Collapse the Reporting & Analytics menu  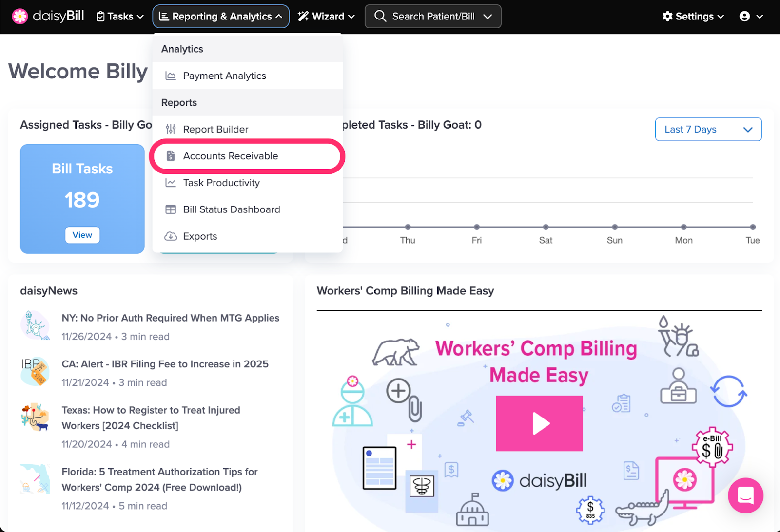pyautogui.click(x=221, y=17)
